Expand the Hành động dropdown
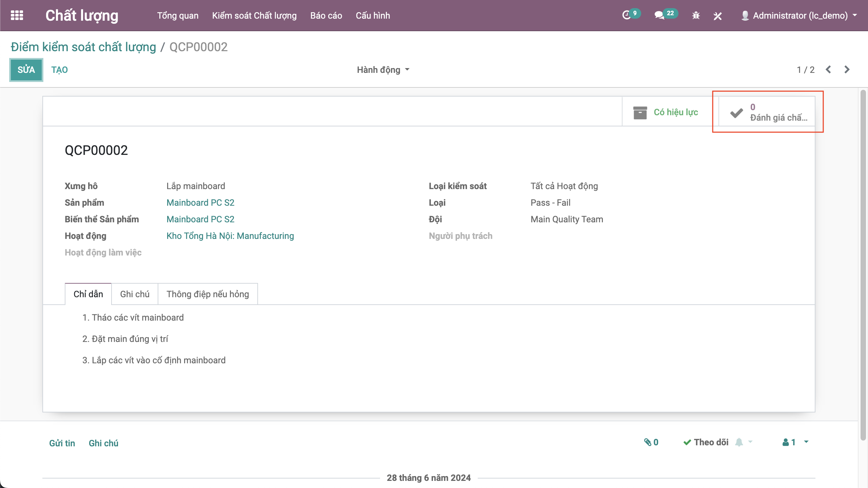Image resolution: width=868 pixels, height=488 pixels. (x=383, y=70)
